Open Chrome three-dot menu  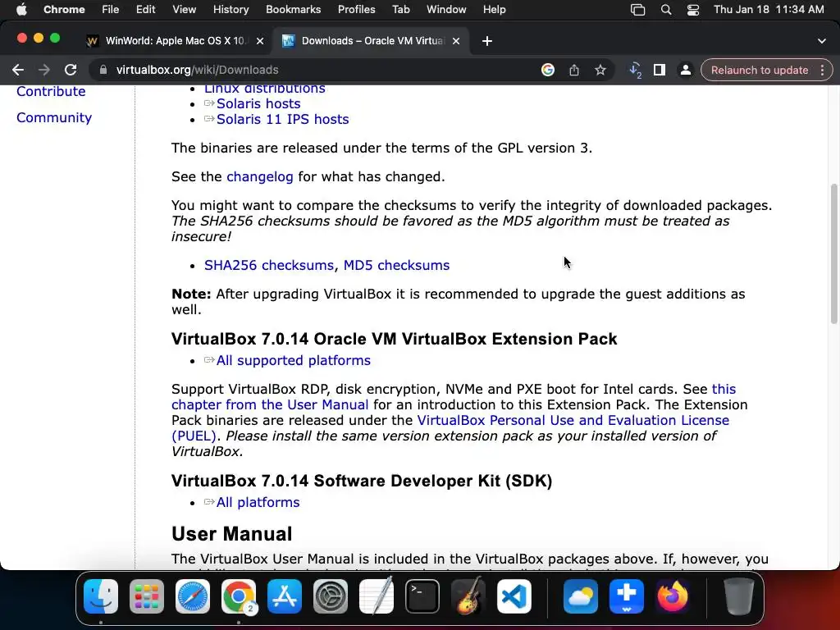(x=822, y=70)
